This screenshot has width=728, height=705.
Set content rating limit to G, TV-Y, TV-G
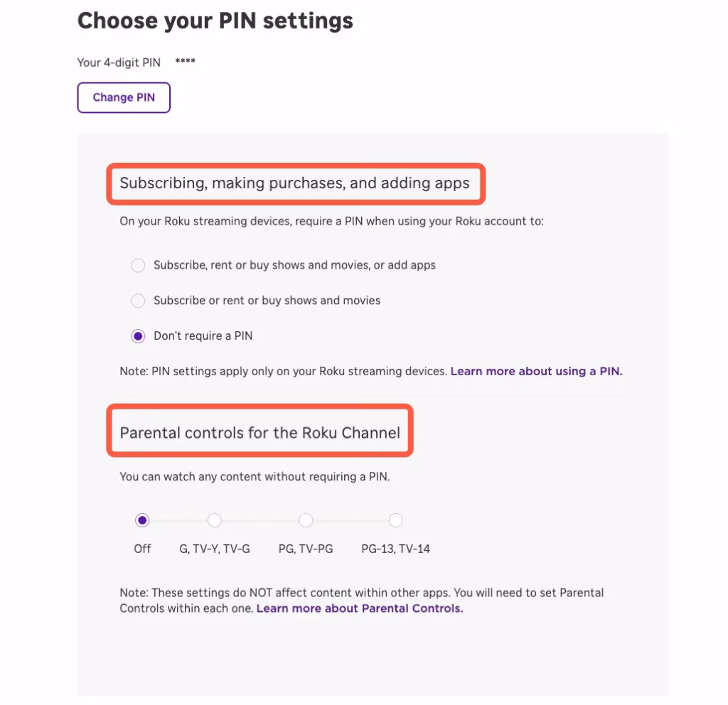pyautogui.click(x=215, y=520)
